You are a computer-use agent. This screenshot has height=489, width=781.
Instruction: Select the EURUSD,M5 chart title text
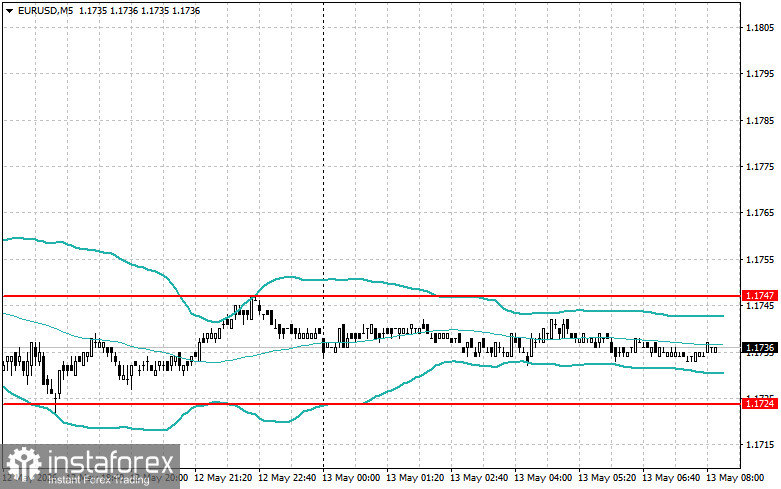(45, 10)
